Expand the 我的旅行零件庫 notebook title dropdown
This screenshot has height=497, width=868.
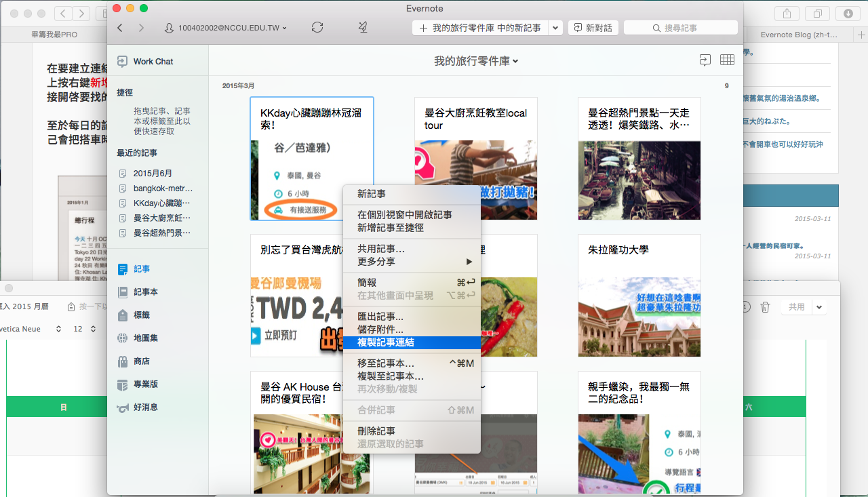476,61
